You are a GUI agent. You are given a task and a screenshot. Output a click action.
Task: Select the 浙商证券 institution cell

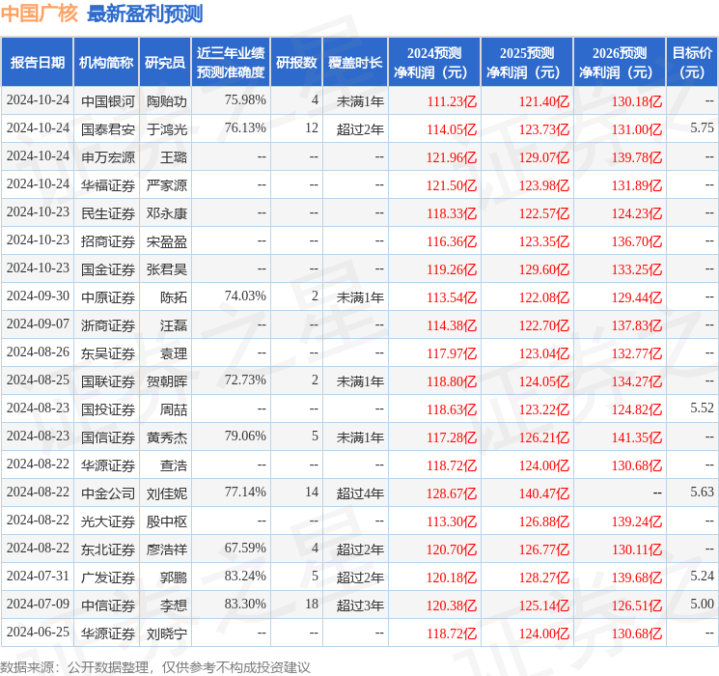pos(108,325)
